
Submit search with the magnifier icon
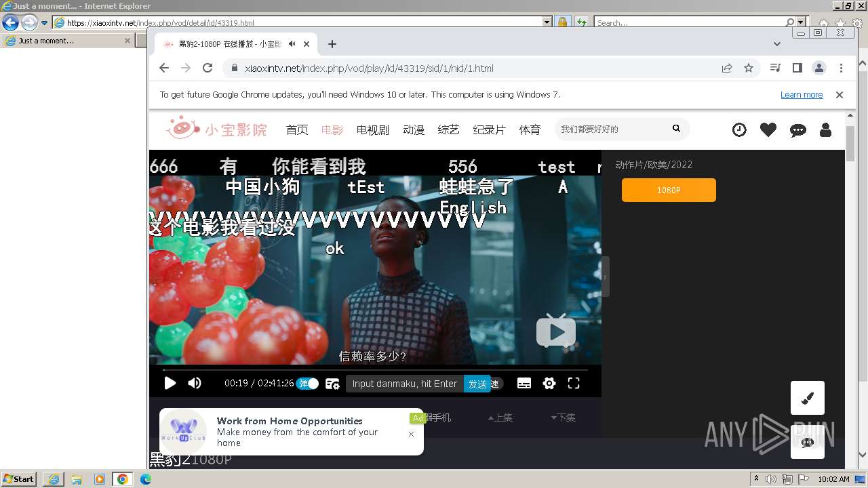[x=676, y=129]
